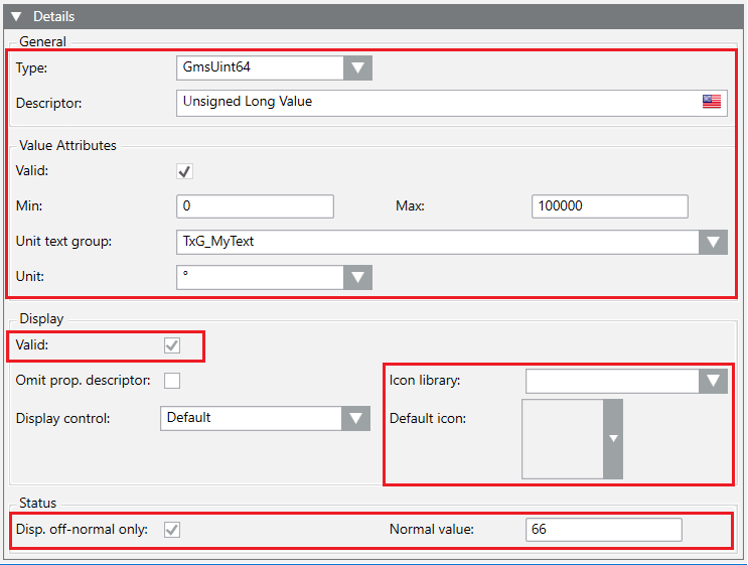Click the TxG_MyText unit text group value
Viewport: 748px width, 565px height.
220,242
